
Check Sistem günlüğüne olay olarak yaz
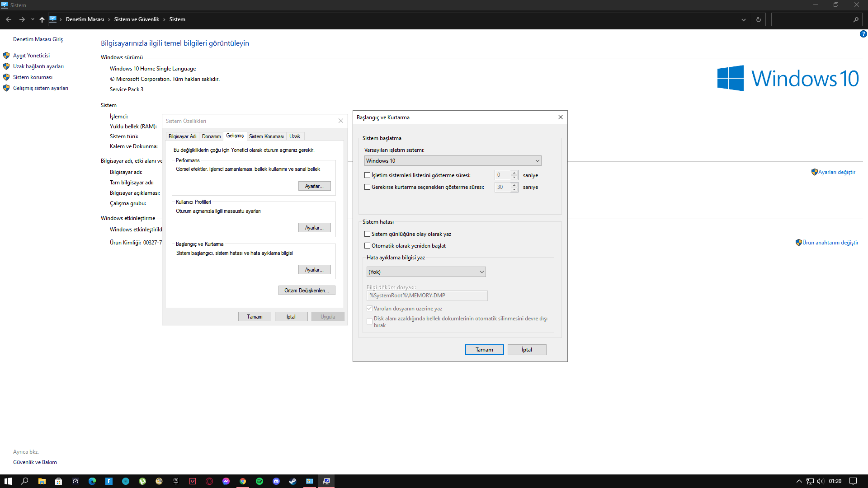pyautogui.click(x=368, y=234)
